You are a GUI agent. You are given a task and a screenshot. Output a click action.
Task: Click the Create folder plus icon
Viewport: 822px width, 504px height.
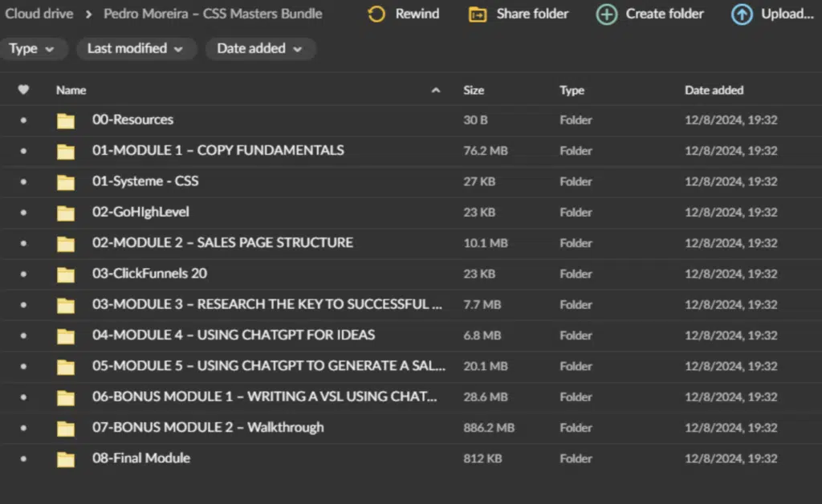[x=607, y=14]
